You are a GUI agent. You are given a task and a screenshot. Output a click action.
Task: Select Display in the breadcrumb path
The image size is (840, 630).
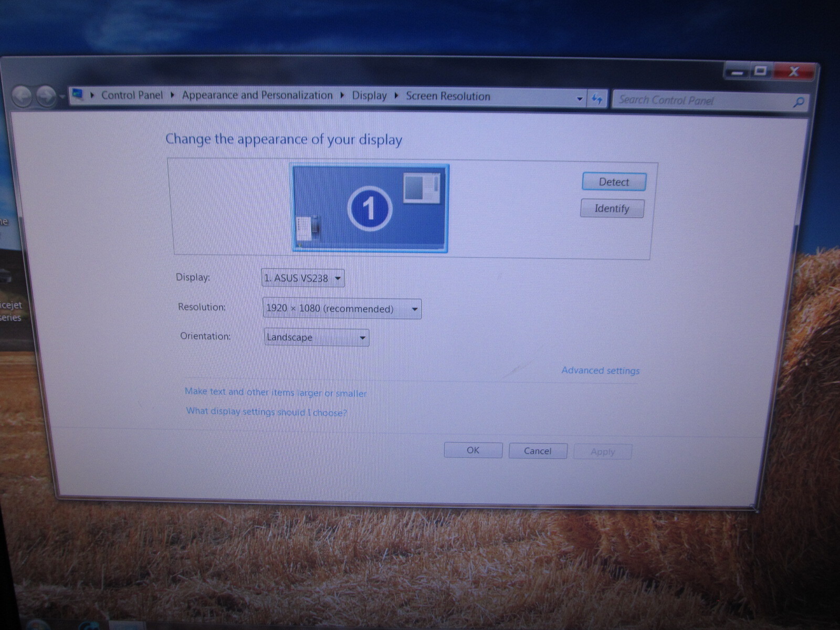click(x=369, y=96)
